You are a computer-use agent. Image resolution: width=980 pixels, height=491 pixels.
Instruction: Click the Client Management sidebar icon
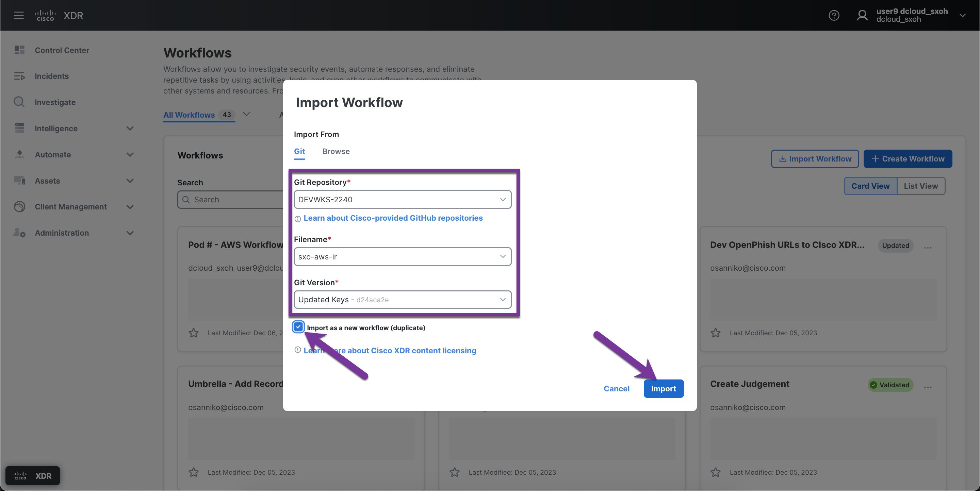(x=19, y=206)
